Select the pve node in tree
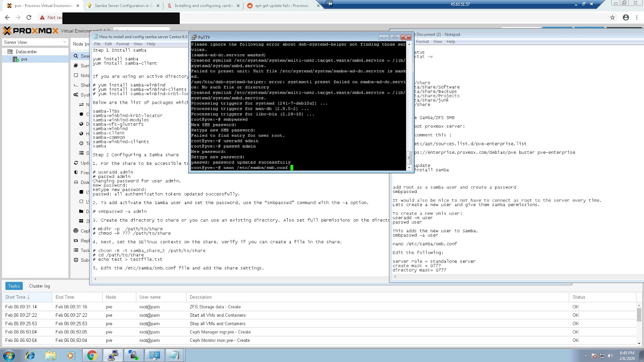 [x=24, y=59]
